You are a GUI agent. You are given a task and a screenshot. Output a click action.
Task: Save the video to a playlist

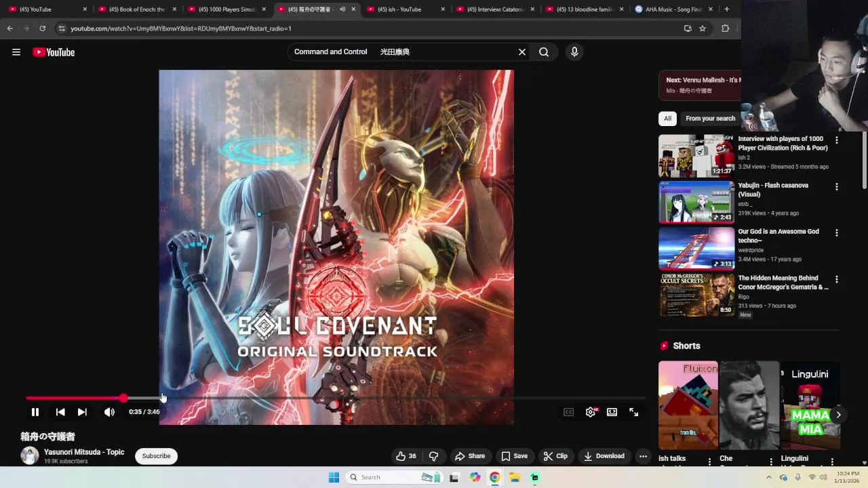coord(515,456)
